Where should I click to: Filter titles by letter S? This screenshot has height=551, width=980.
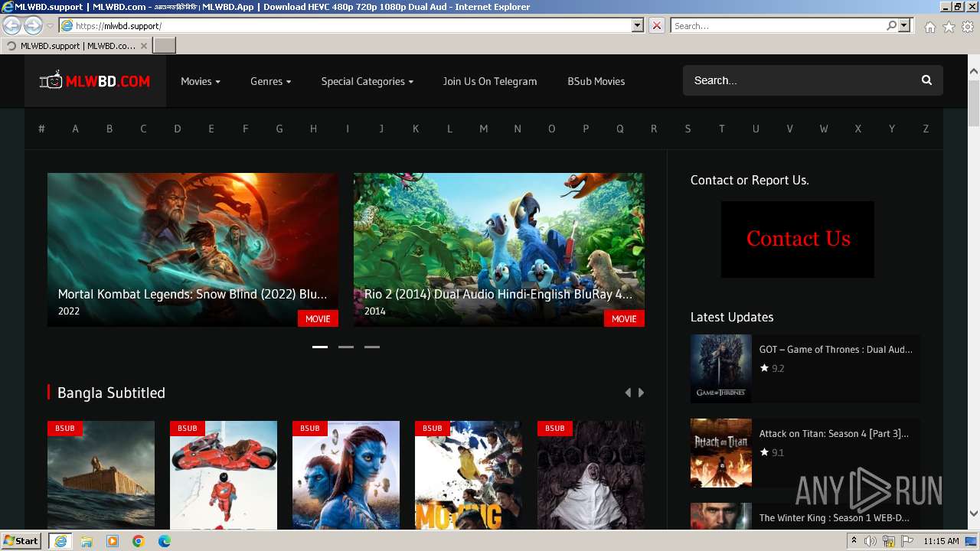pos(688,129)
